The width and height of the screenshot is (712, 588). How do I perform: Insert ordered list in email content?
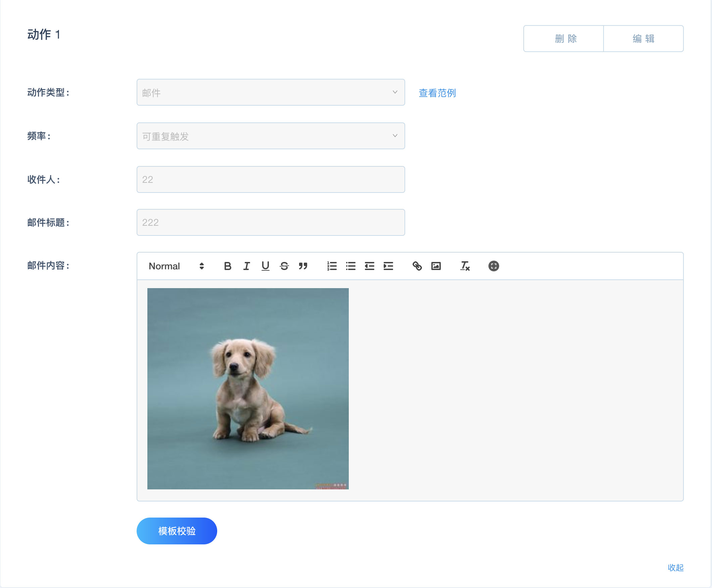[331, 266]
